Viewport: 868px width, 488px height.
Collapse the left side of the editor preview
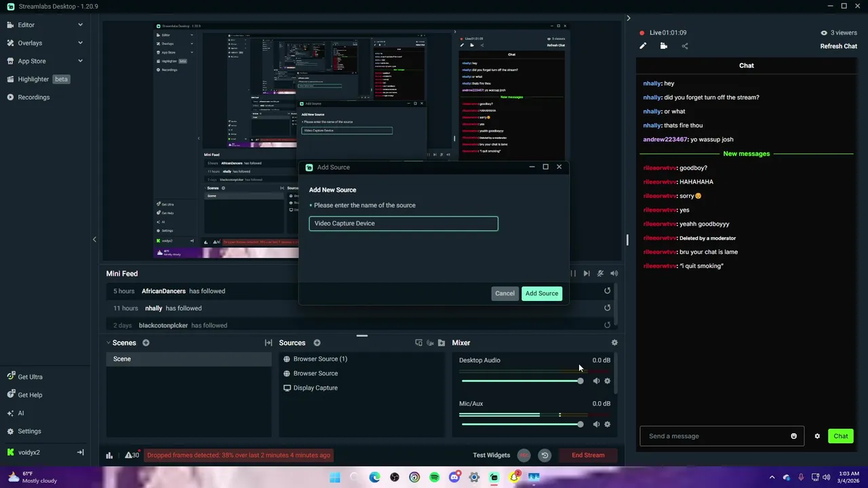(x=94, y=239)
